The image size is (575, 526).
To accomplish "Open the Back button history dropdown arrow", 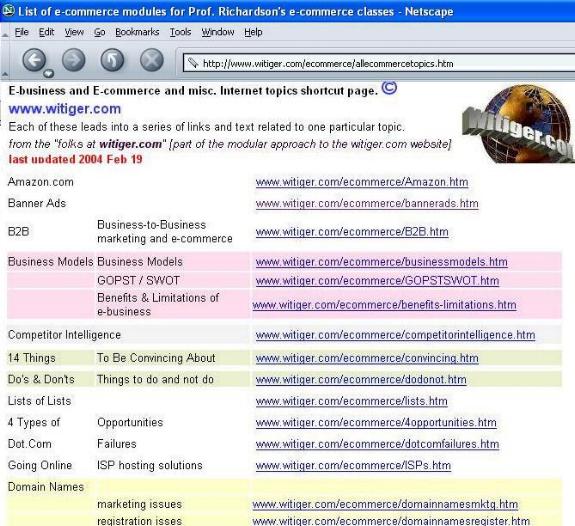I will [x=48, y=74].
